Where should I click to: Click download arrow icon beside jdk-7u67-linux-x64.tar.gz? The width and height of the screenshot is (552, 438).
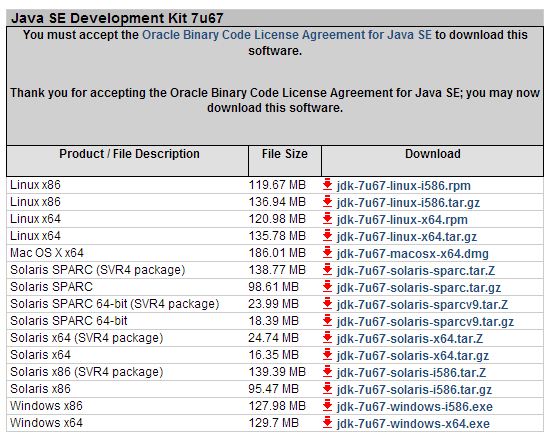click(x=327, y=236)
